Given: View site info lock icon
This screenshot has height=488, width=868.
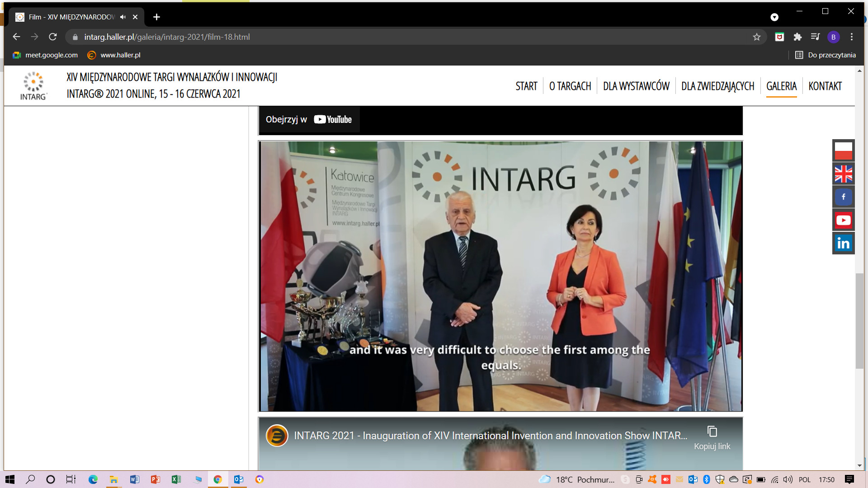Looking at the screenshot, I should click(75, 37).
